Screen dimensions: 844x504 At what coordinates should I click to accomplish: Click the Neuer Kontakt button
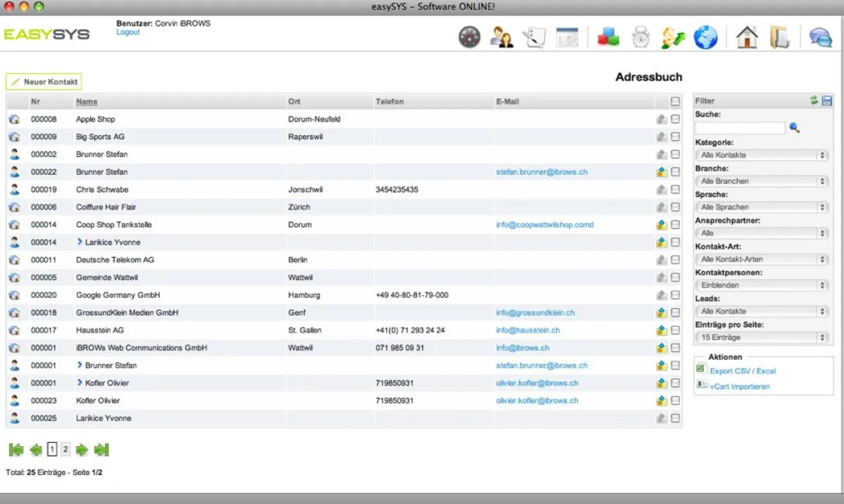43,82
